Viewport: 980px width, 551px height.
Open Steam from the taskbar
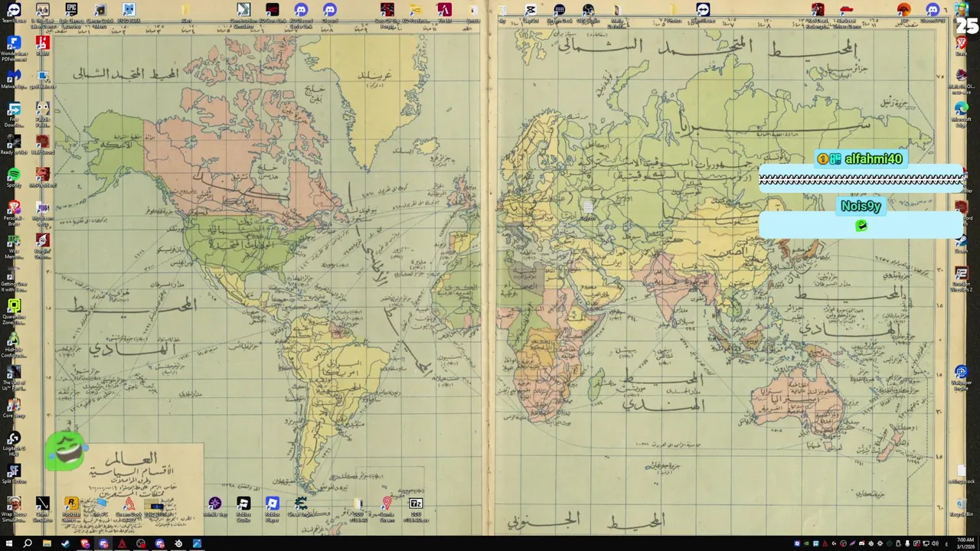[x=66, y=543]
